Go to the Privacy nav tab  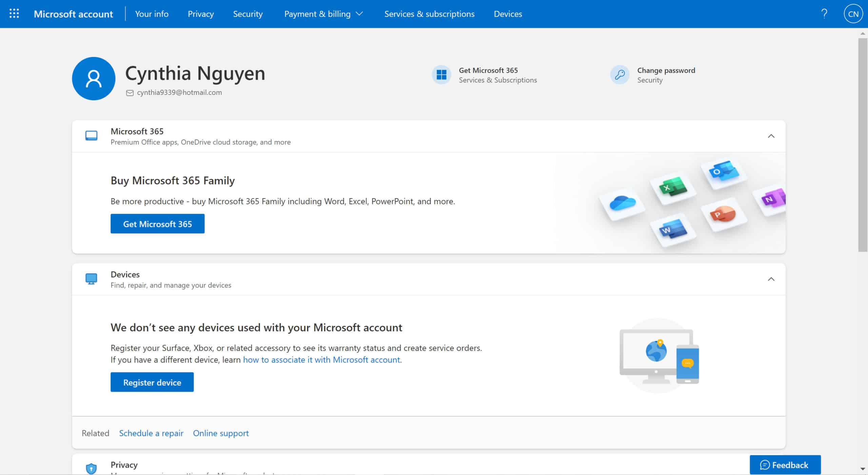tap(201, 14)
